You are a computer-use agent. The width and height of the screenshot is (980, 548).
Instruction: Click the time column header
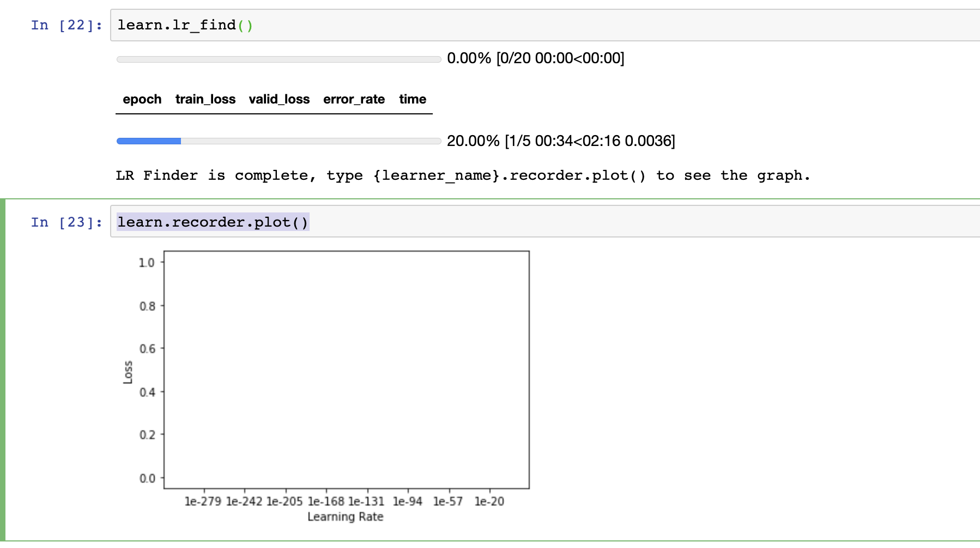coord(413,99)
